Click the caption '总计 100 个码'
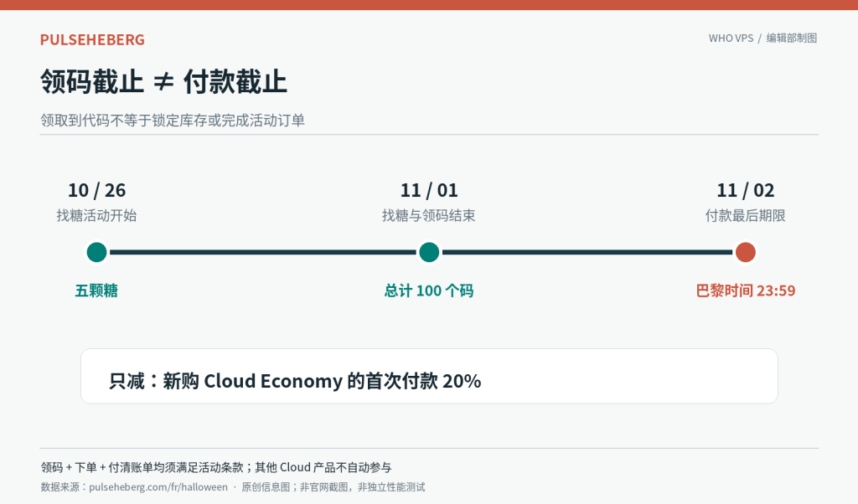 pyautogui.click(x=429, y=291)
